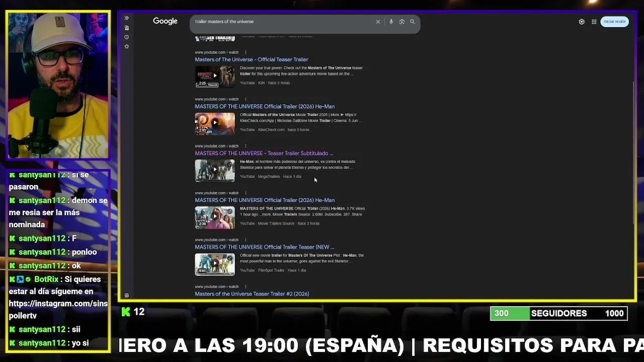Open Masters of The Universe Official Teaser Trailer
The height and width of the screenshot is (362, 644).
[252, 59]
